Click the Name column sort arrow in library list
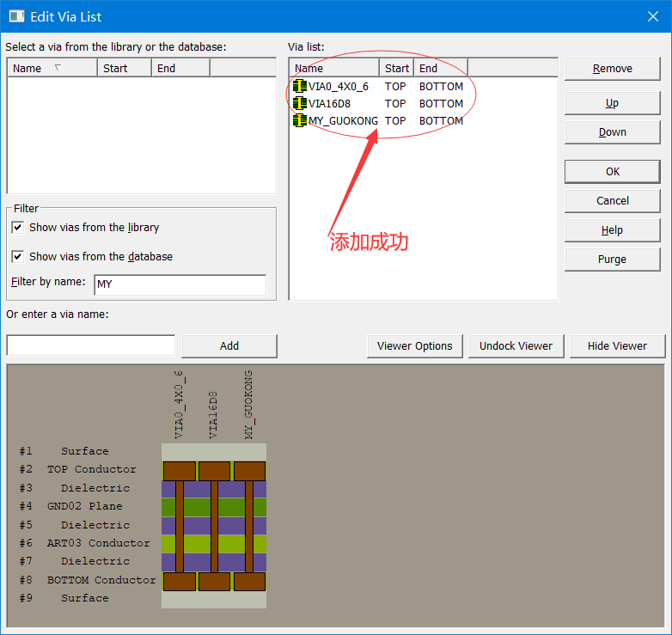This screenshot has width=672, height=635. 58,67
